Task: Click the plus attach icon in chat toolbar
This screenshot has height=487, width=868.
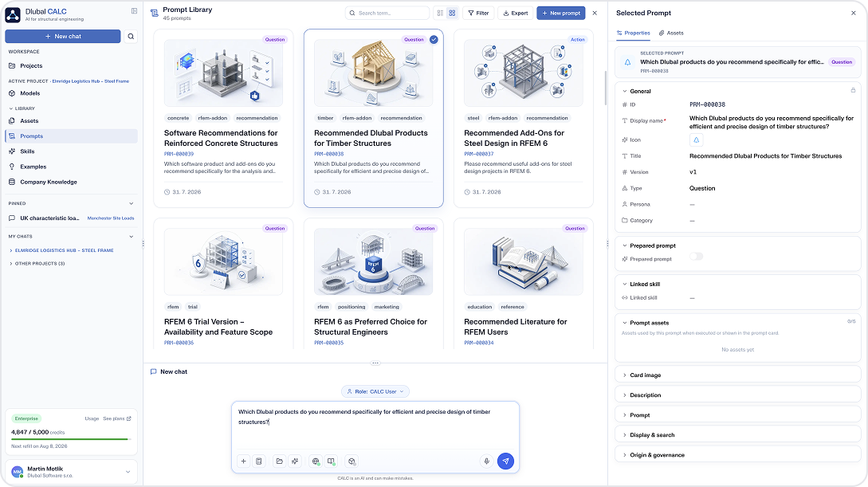Action: tap(244, 461)
